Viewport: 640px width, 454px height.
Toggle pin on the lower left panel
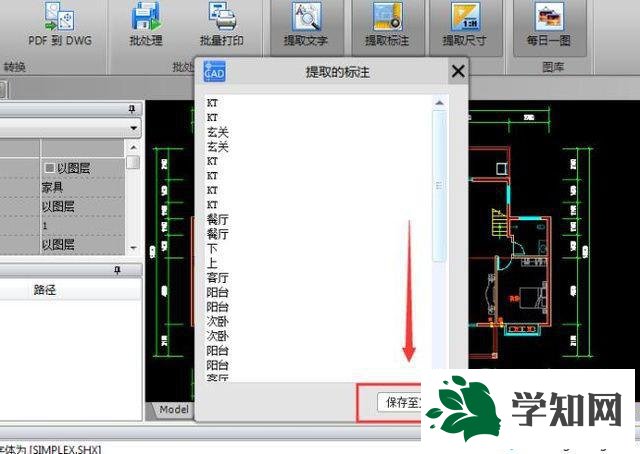coord(118,270)
